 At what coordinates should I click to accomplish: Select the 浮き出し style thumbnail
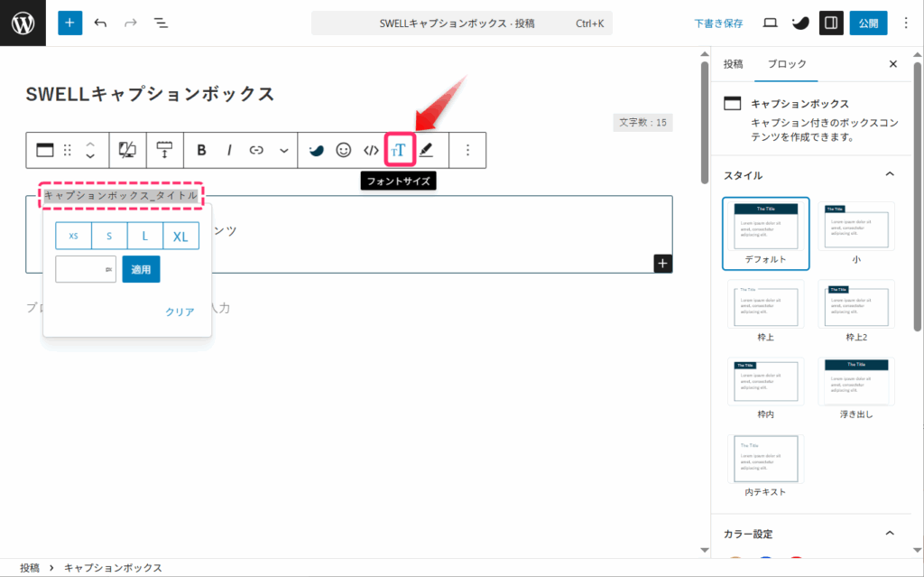[856, 389]
